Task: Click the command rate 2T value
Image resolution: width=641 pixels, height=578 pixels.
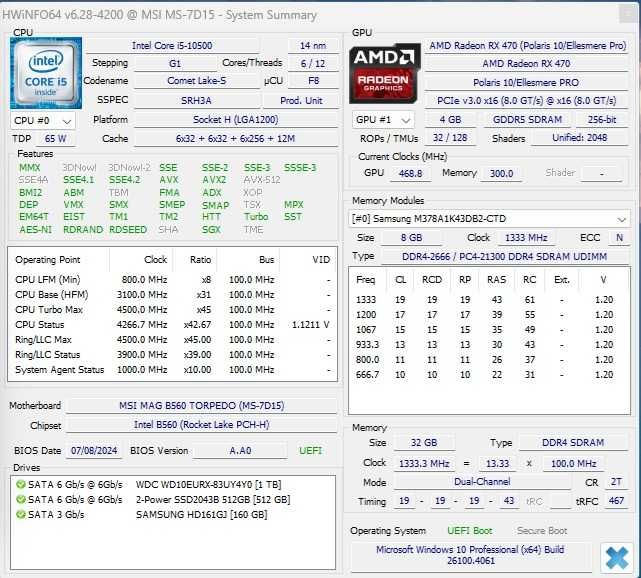Action: [x=616, y=482]
